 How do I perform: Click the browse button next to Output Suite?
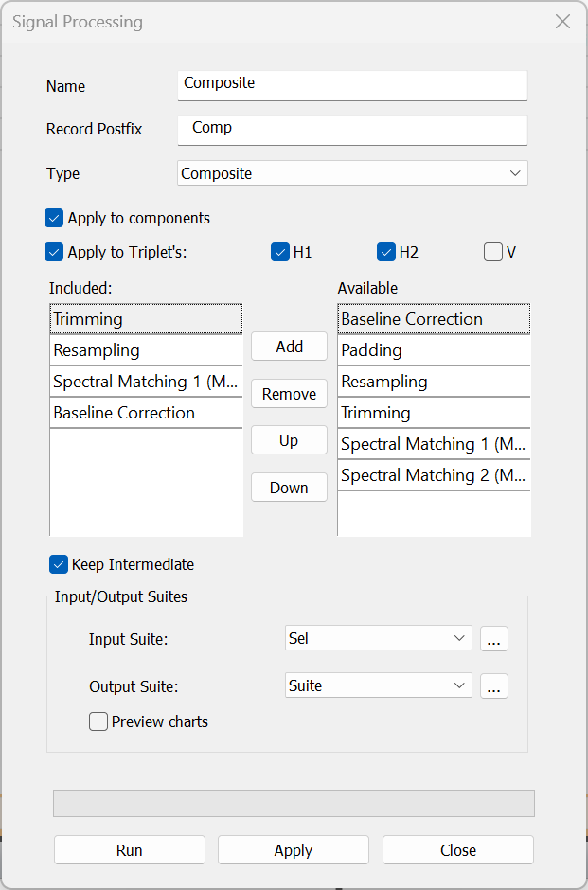[493, 686]
